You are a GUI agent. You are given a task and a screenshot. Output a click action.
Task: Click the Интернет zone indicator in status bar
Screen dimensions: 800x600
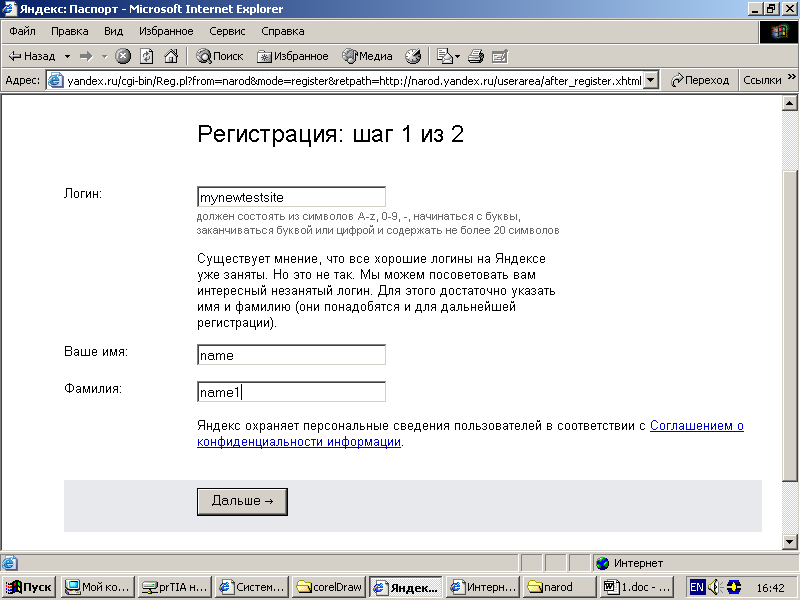(x=630, y=563)
